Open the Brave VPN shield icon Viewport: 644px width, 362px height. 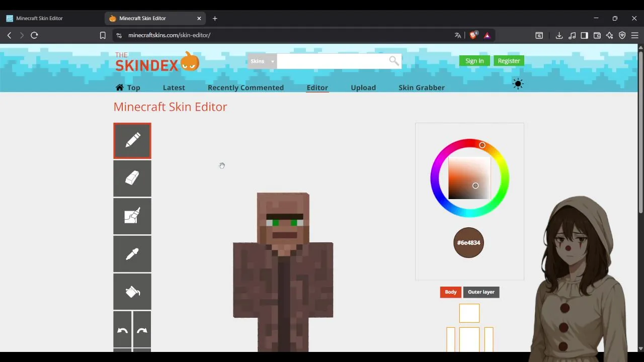click(622, 35)
